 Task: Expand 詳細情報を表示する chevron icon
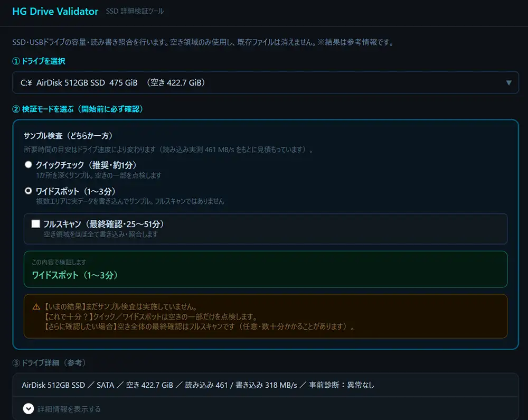tap(29, 408)
